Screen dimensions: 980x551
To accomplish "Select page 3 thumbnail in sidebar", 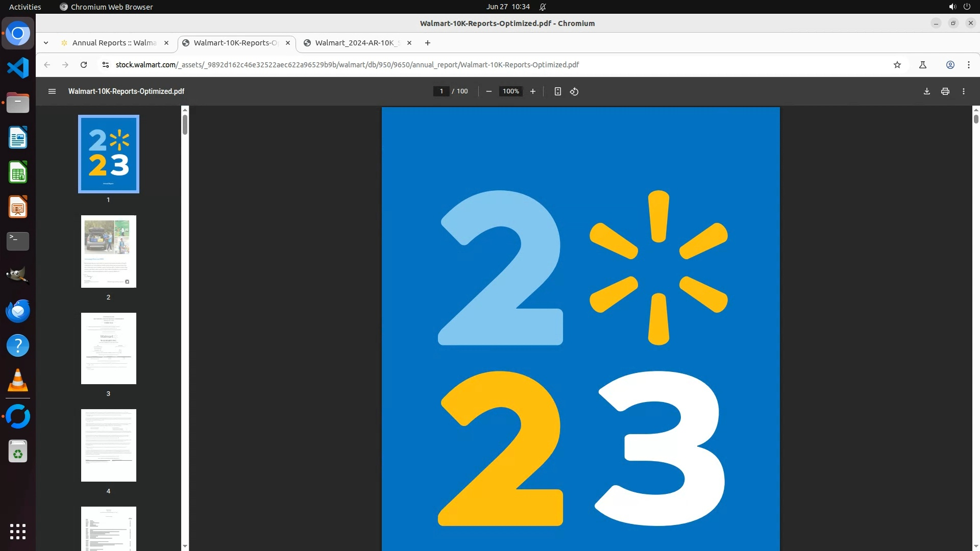I will pos(108,348).
